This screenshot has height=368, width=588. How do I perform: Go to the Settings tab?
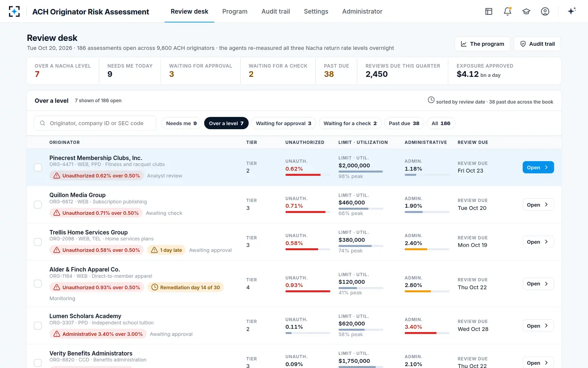click(316, 11)
